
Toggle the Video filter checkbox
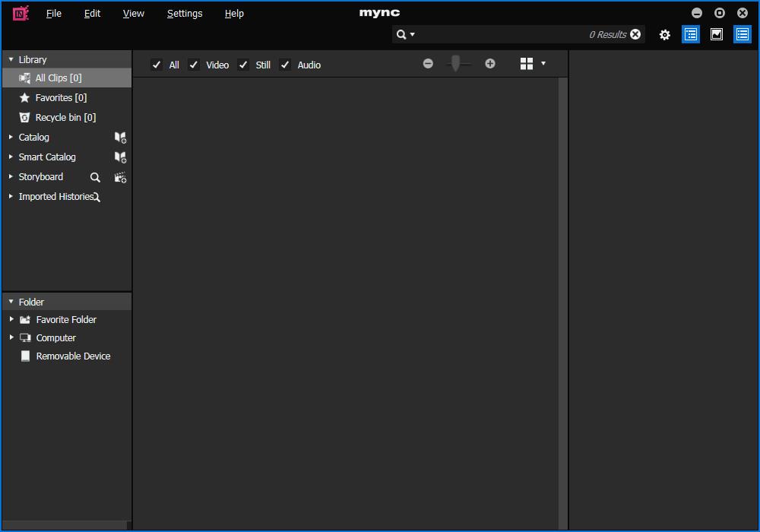[x=193, y=65]
